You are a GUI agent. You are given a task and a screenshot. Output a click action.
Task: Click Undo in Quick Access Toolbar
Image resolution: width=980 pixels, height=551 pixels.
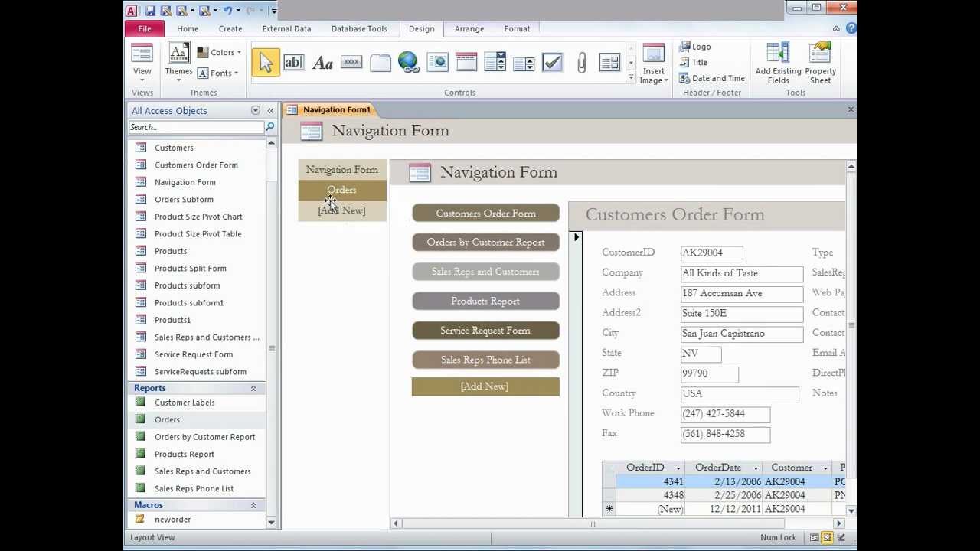(227, 10)
